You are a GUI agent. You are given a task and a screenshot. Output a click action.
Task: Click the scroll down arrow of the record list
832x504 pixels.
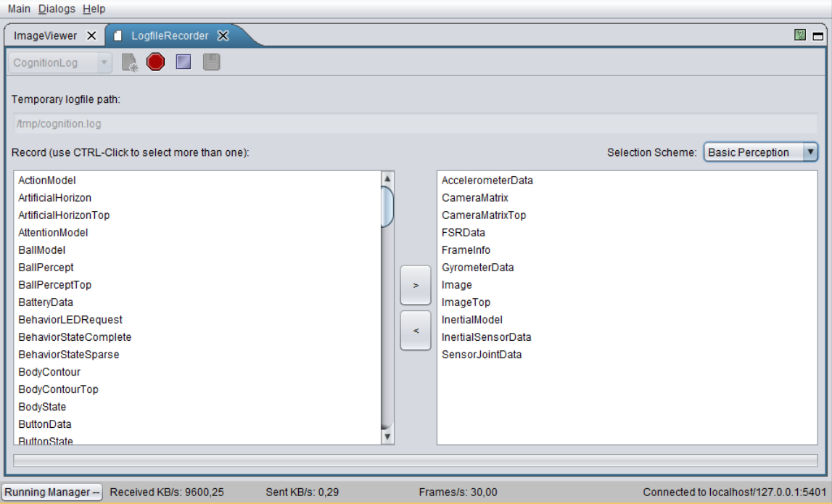pyautogui.click(x=387, y=437)
